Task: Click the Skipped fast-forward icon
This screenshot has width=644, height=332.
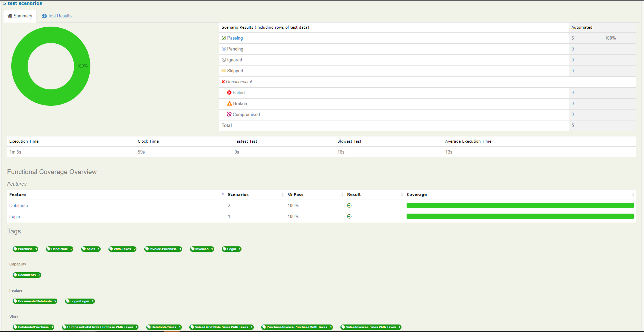Action: click(223, 71)
